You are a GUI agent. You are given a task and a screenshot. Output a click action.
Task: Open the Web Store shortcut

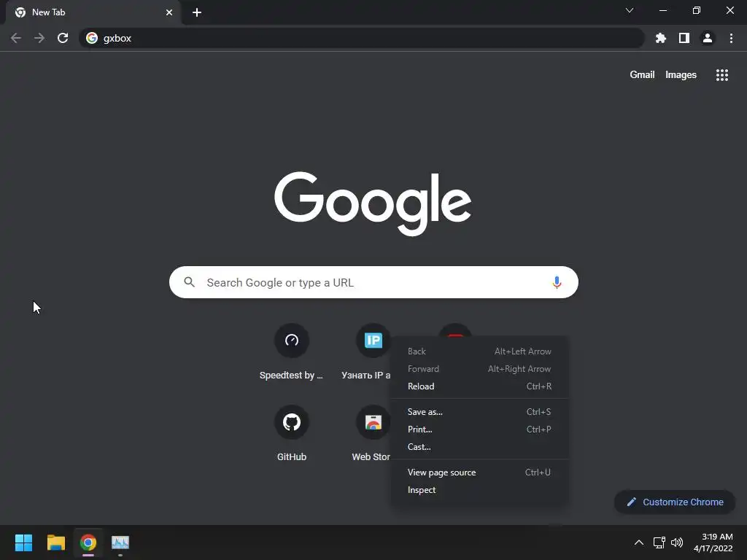click(371, 434)
